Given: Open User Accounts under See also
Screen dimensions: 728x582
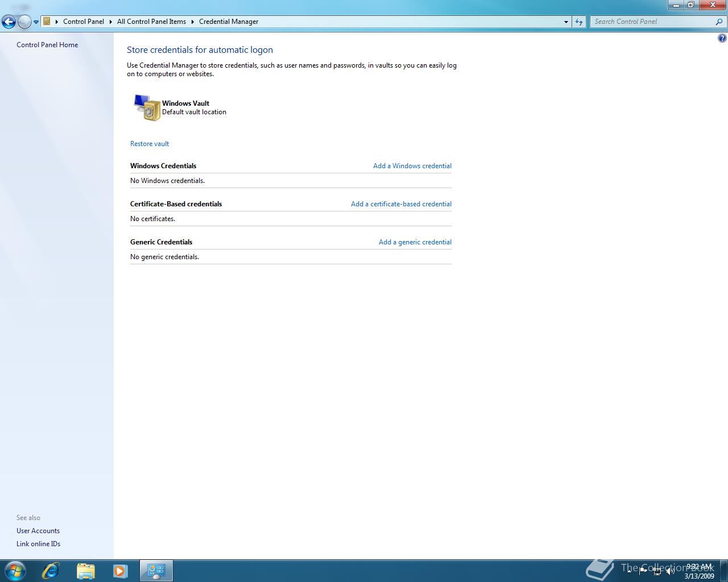Looking at the screenshot, I should point(38,531).
